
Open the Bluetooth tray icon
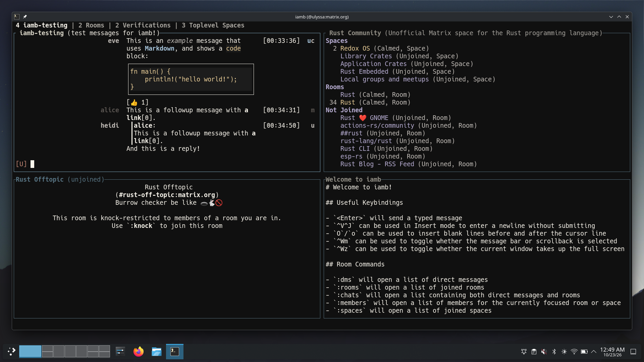554,352
